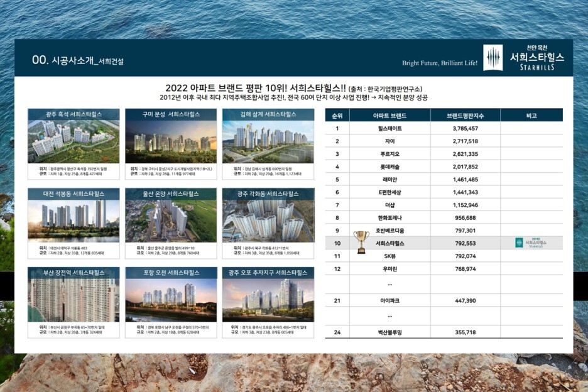Click the gold trophy icon at rank 10
588x392 pixels.
tap(361, 242)
